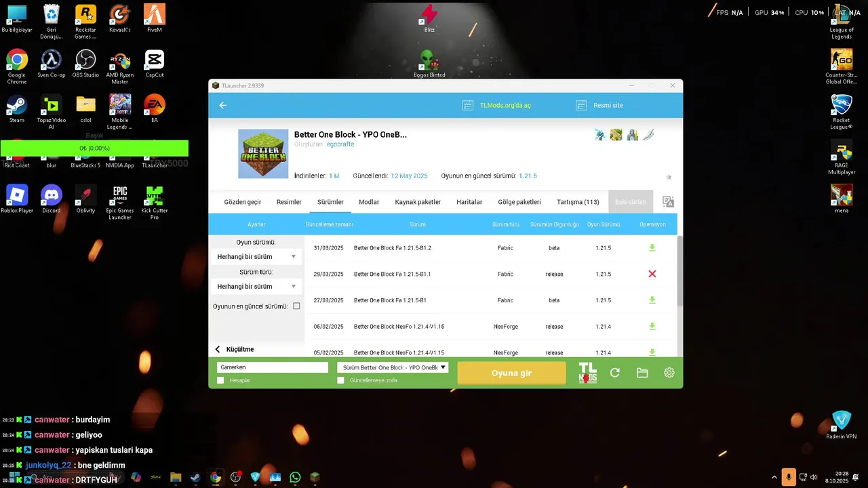868x488 pixels.
Task: Click the versions list vertical scrollbar
Action: [680, 271]
